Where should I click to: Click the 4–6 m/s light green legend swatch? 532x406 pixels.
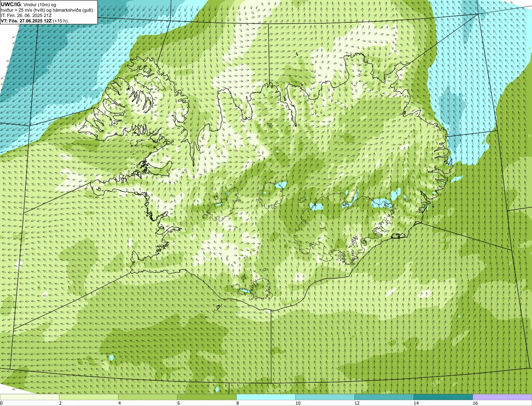148,397
